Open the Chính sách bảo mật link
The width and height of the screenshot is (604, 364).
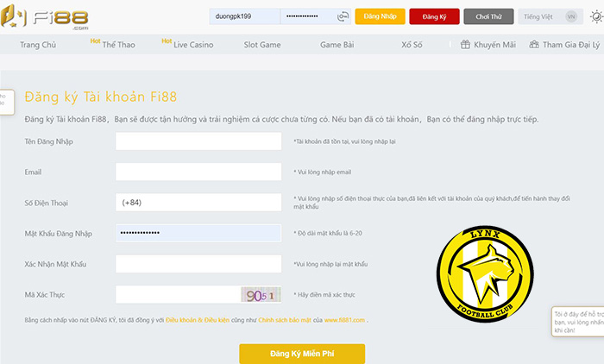pos(285,320)
